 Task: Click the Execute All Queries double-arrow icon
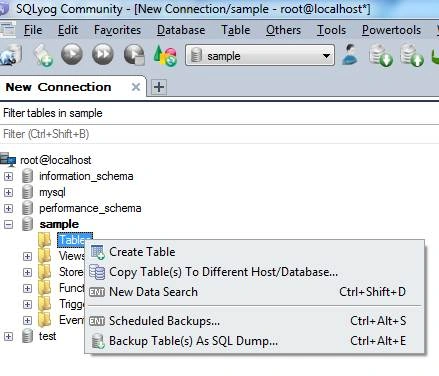(x=103, y=54)
